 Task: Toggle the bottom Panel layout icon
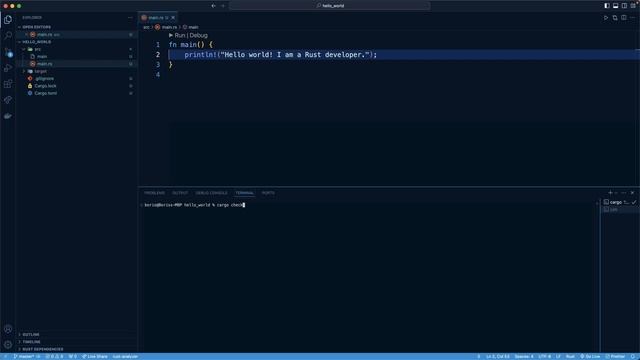[x=616, y=6]
